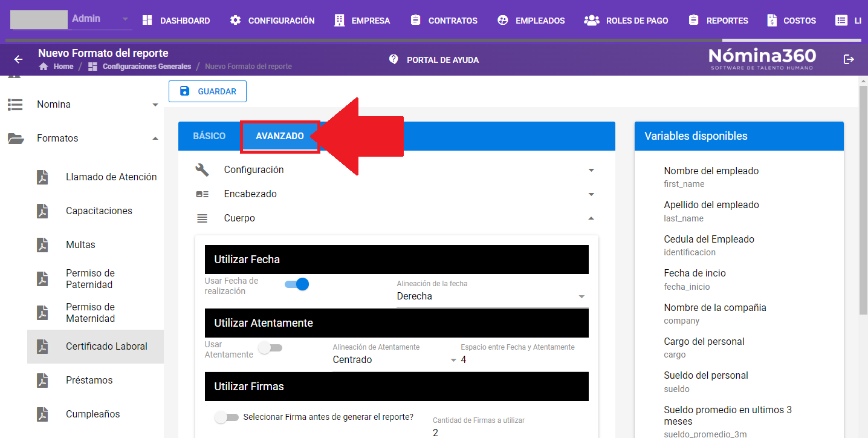This screenshot has width=868, height=438.
Task: Click the Configuración gear icon
Action: tap(235, 20)
